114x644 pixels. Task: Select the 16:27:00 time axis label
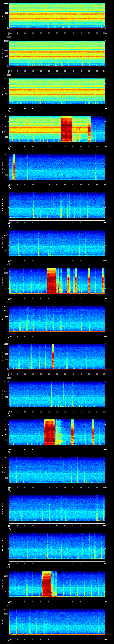[x=9, y=223]
